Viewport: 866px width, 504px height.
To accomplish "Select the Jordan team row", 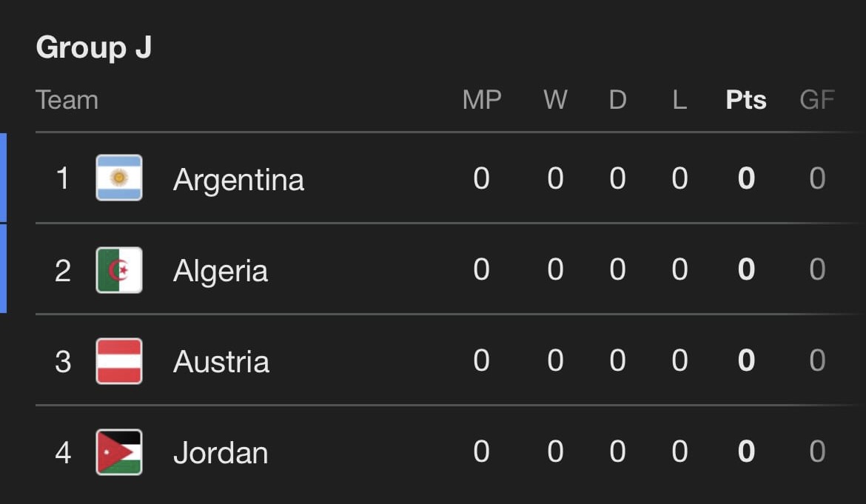I will (433, 452).
